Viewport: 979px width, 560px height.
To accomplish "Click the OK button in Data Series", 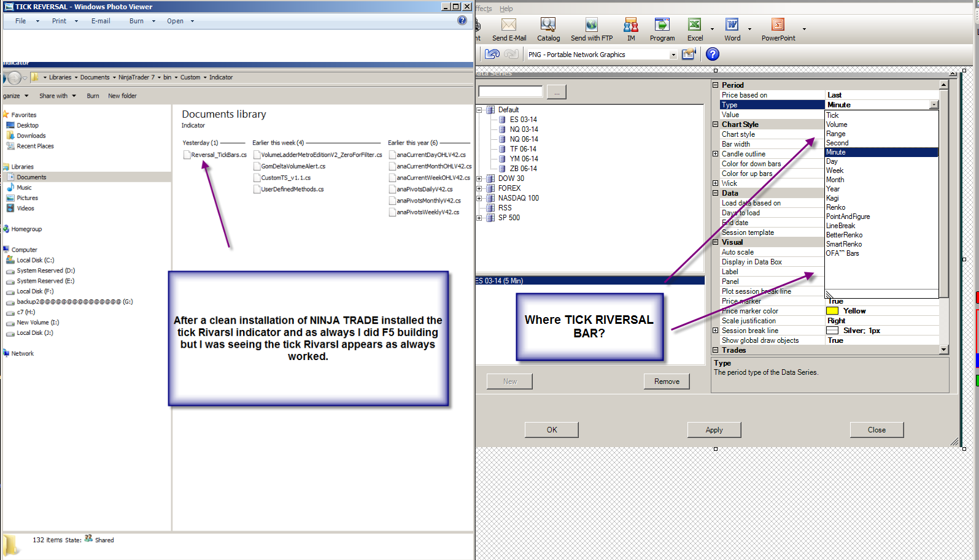I will click(x=552, y=430).
